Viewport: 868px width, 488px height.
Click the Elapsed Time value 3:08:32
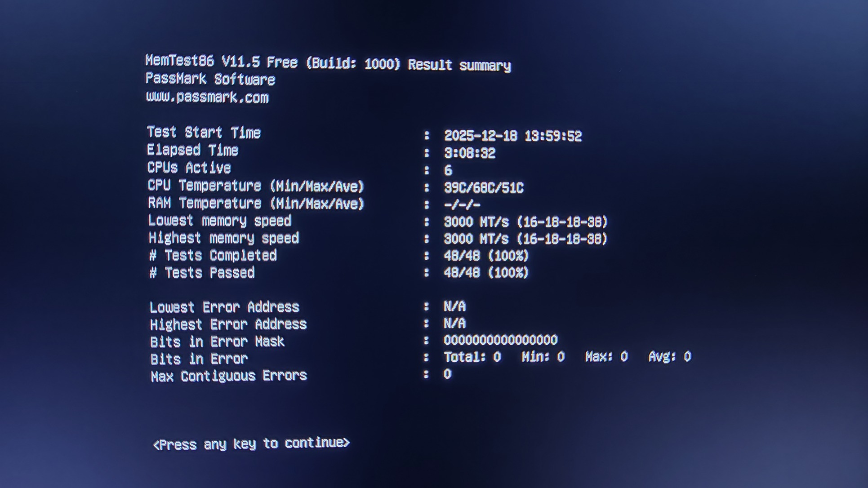click(469, 153)
